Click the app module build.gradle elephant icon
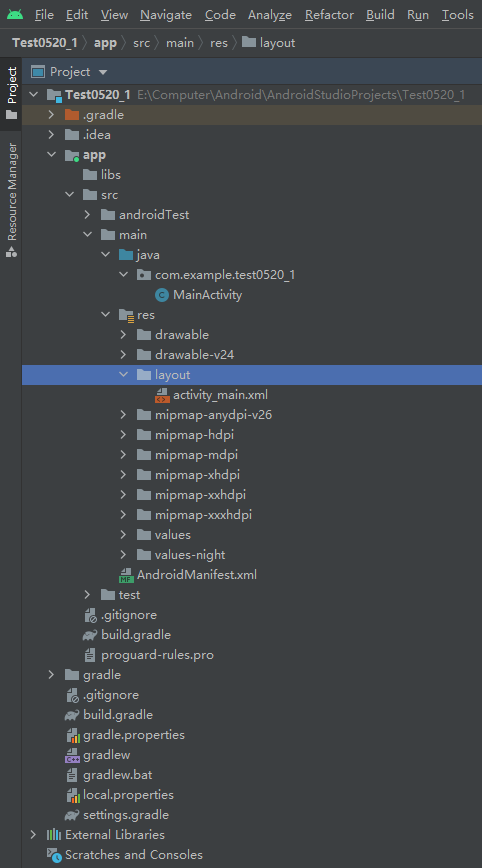The width and height of the screenshot is (482, 868). click(x=90, y=635)
